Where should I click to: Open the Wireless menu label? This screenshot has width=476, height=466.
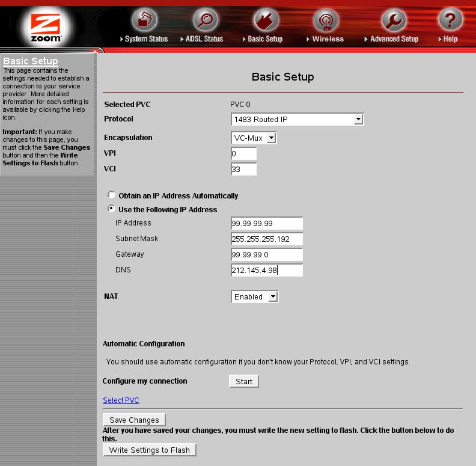point(325,39)
